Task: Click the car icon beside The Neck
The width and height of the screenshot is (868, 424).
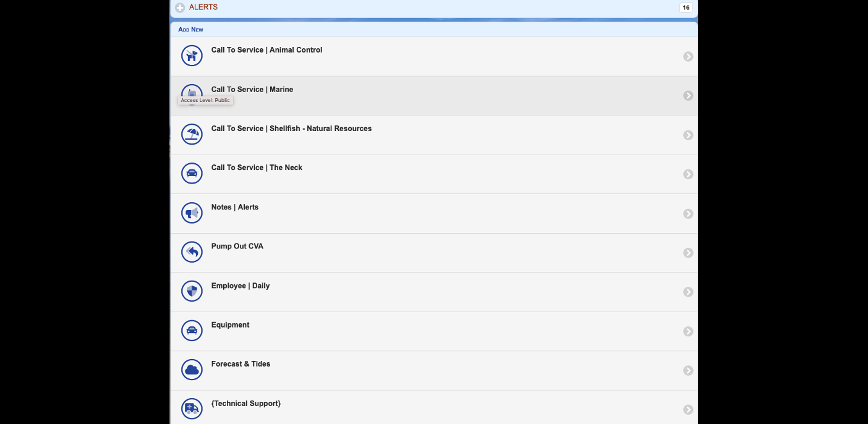Action: tap(192, 174)
